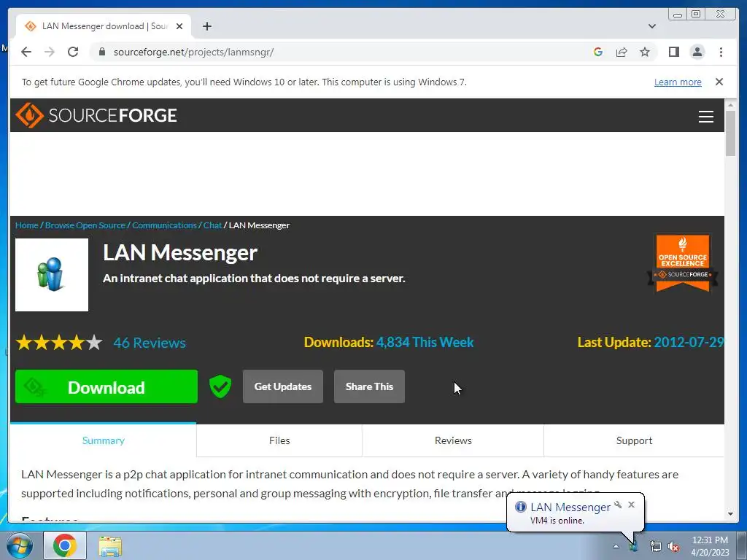Bookmark this page with the star

[x=645, y=52]
